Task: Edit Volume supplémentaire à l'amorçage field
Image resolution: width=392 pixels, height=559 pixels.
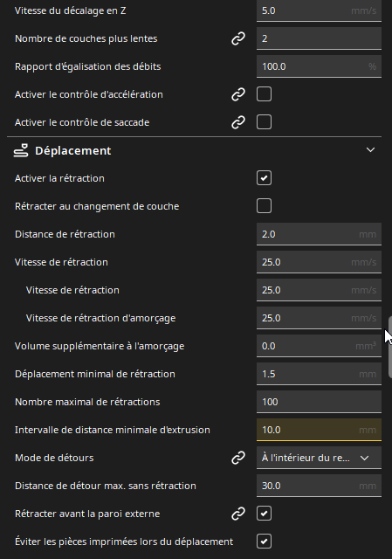Action: (x=319, y=346)
